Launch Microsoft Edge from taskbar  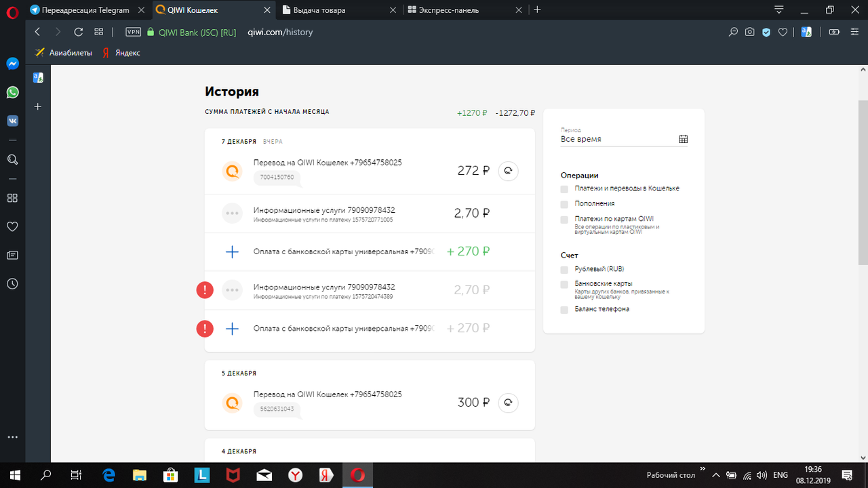click(x=108, y=475)
